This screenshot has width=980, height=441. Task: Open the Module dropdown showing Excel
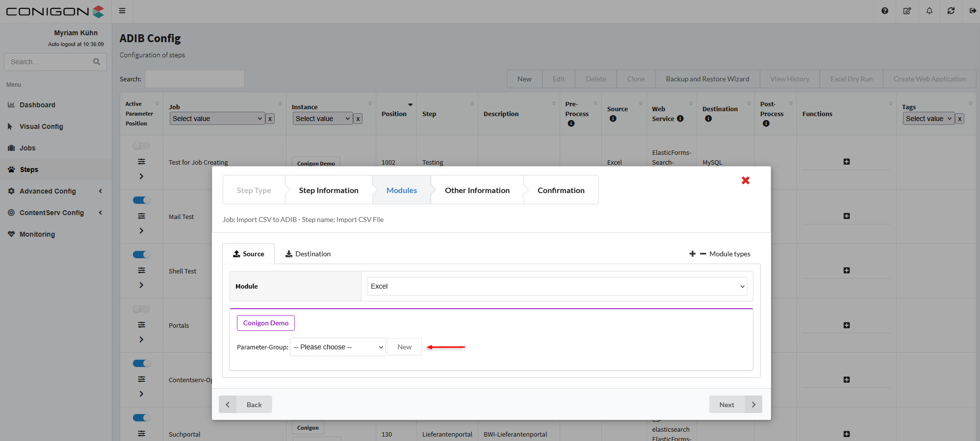pyautogui.click(x=557, y=286)
